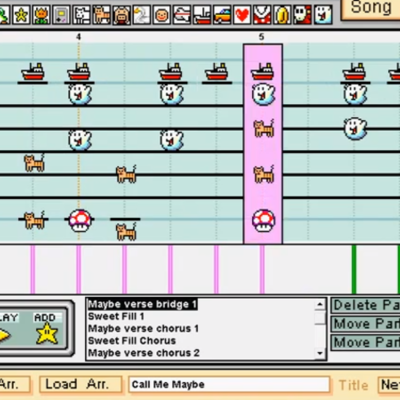Select 'Sweet Fill 1' in the parts list
Viewport: 400px width, 400px height.
(116, 316)
